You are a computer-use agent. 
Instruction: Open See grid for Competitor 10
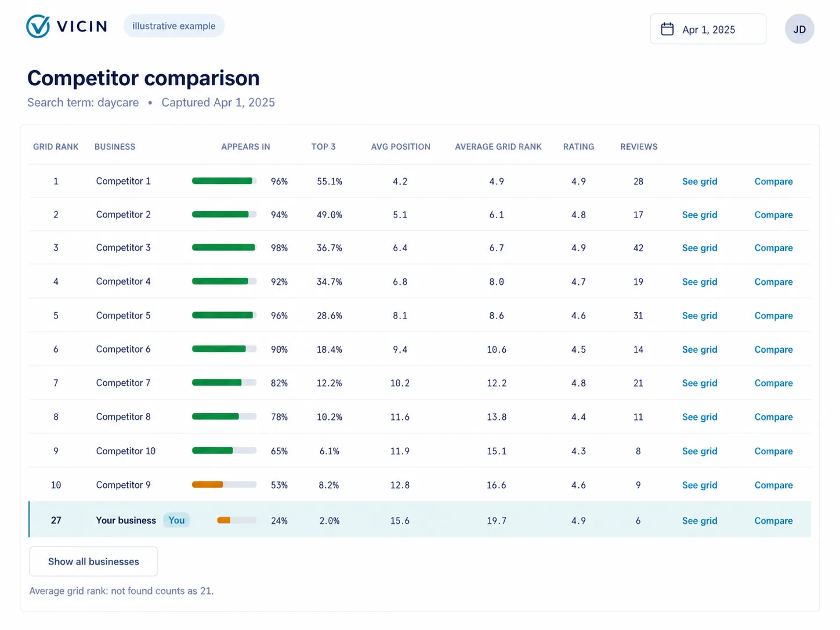click(700, 451)
